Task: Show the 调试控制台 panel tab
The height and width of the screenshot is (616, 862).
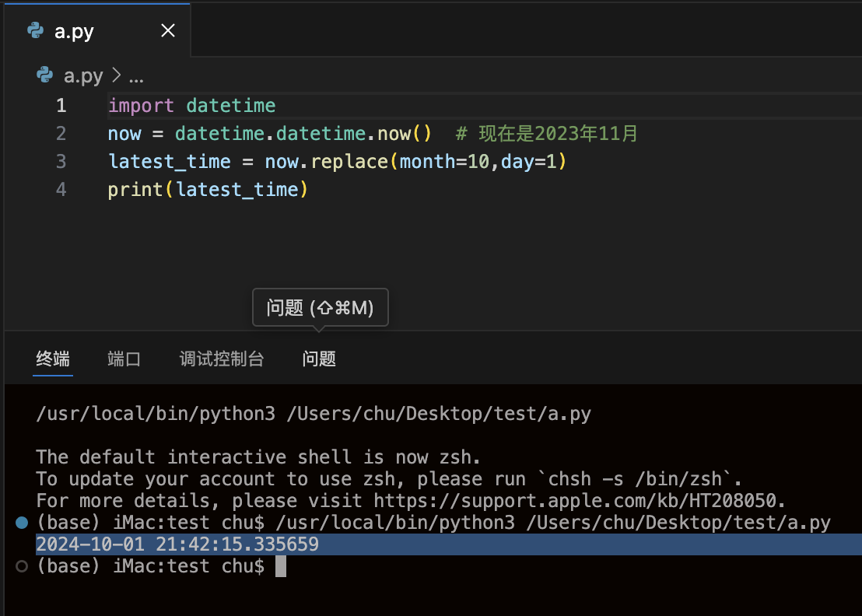Action: 222,359
